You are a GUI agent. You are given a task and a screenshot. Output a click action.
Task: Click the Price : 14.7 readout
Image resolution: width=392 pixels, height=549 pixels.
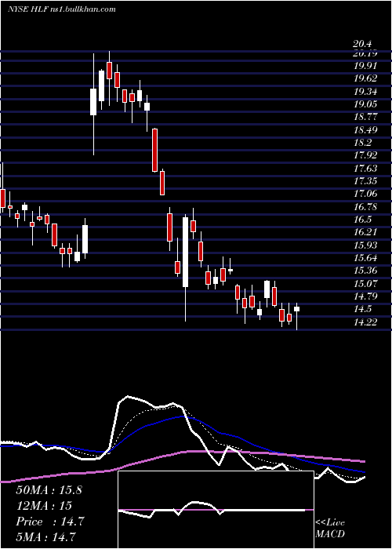pos(50,522)
